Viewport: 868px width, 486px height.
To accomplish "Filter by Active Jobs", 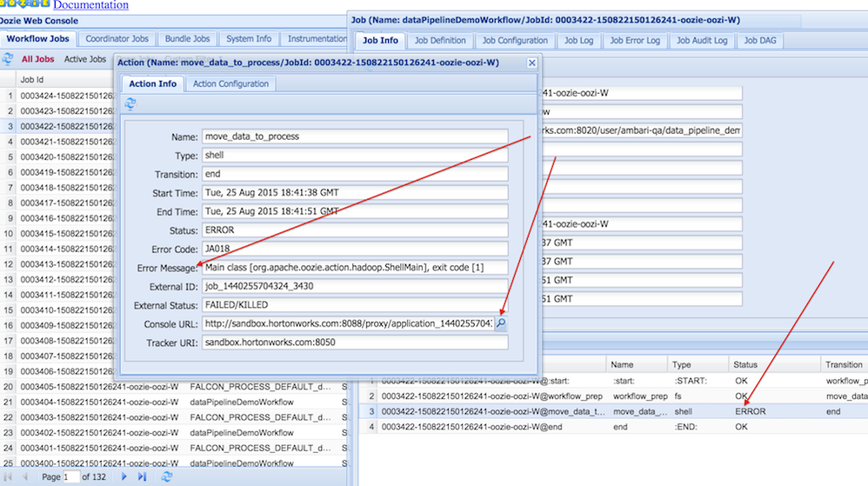I will (85, 59).
